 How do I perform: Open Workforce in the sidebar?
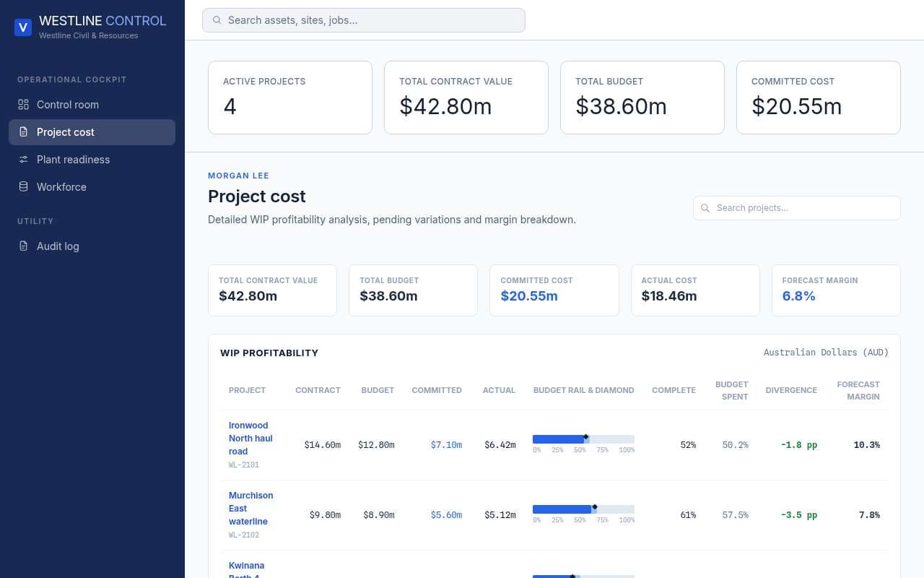pos(92,187)
